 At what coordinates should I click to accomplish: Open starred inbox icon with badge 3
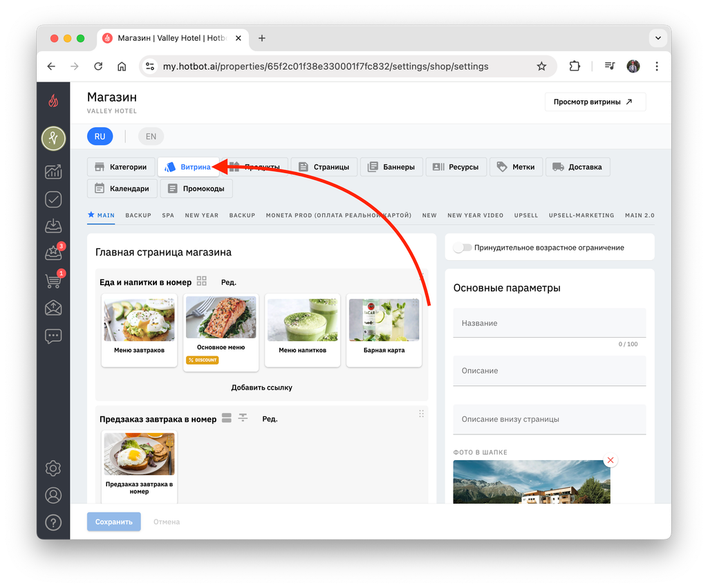click(53, 253)
